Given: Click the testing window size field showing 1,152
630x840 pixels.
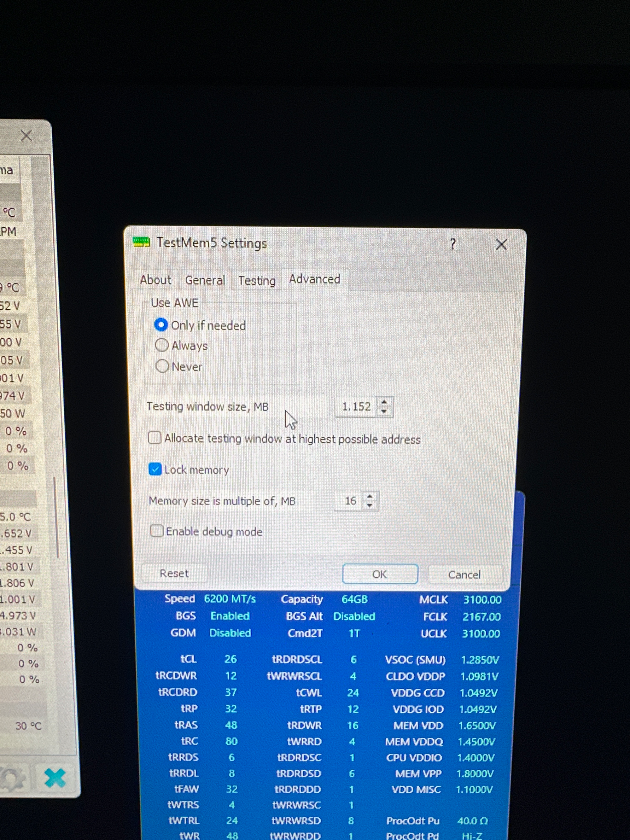Looking at the screenshot, I should pyautogui.click(x=357, y=407).
